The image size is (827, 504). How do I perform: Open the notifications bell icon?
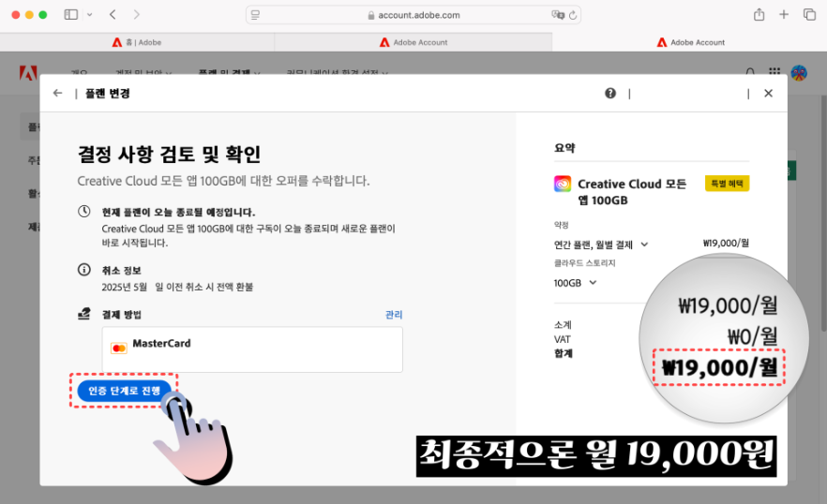[750, 72]
